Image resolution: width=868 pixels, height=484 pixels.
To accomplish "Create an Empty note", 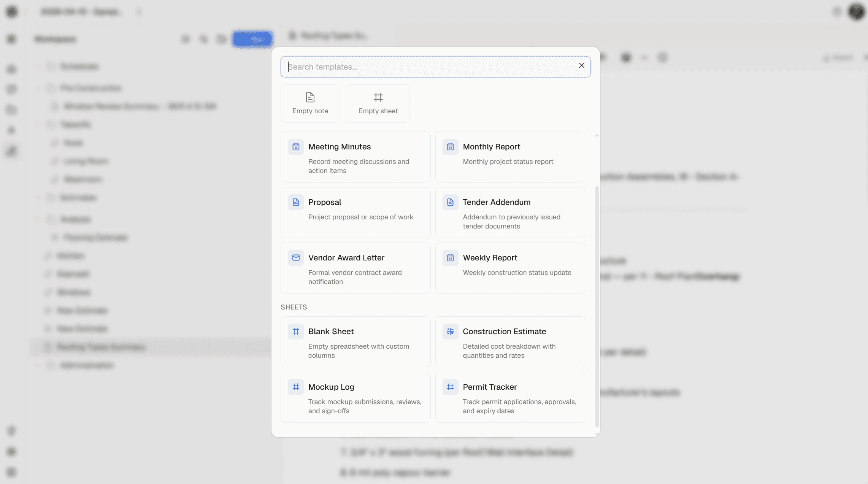I will [310, 103].
